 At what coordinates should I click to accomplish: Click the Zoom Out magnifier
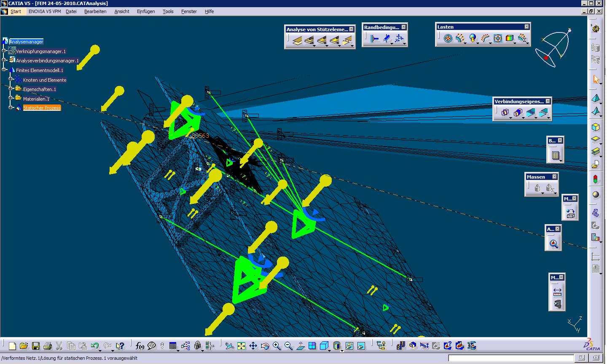click(288, 346)
